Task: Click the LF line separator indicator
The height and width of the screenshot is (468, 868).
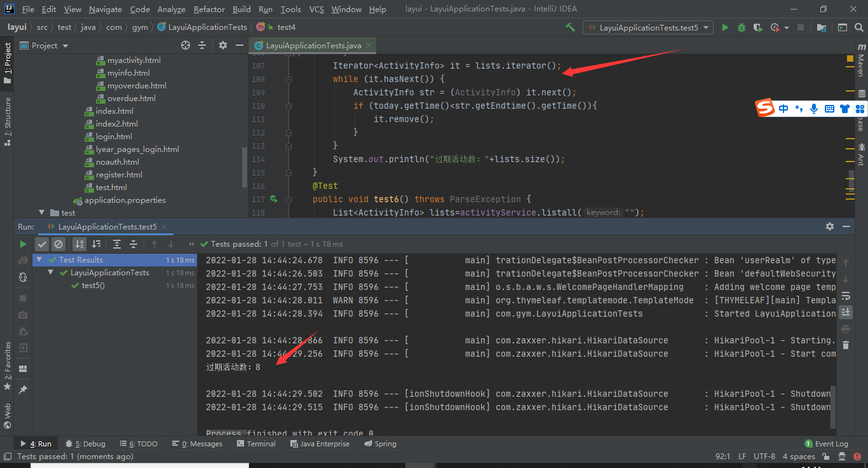Action: [x=742, y=457]
